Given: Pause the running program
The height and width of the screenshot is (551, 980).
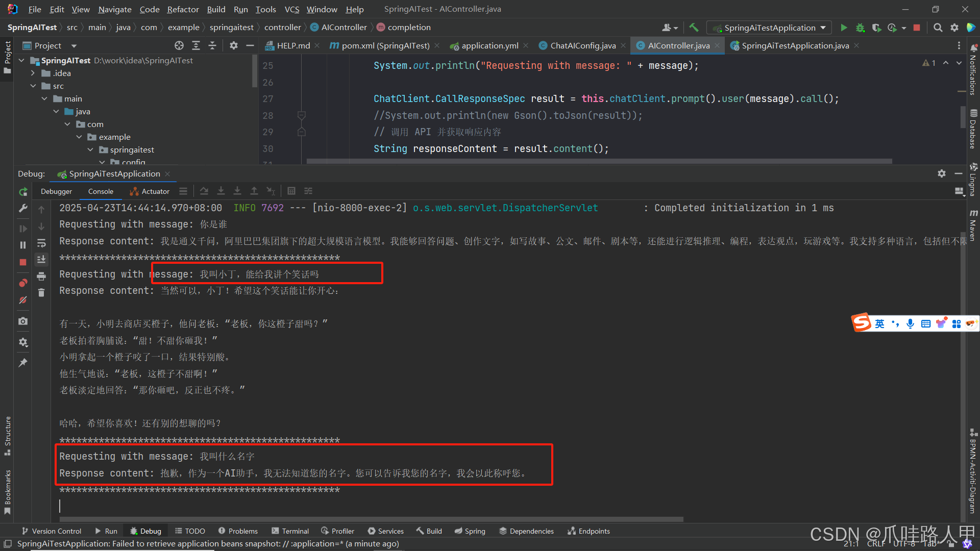Looking at the screenshot, I should tap(23, 245).
